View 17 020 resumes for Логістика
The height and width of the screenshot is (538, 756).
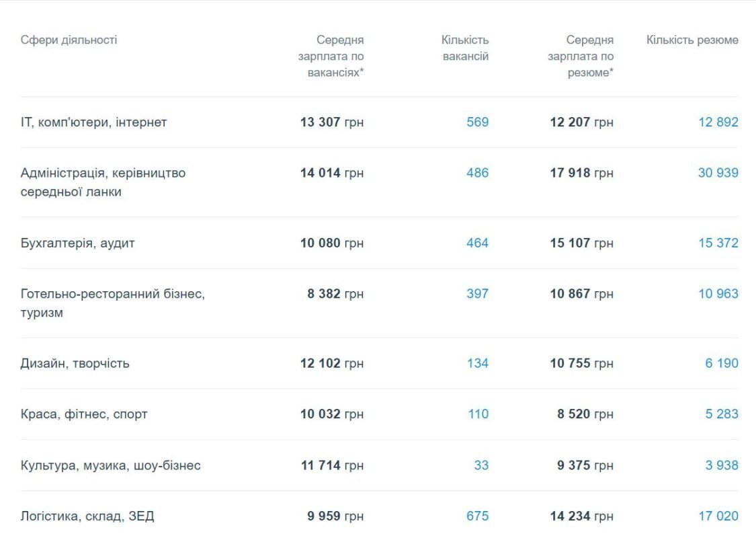tap(718, 516)
